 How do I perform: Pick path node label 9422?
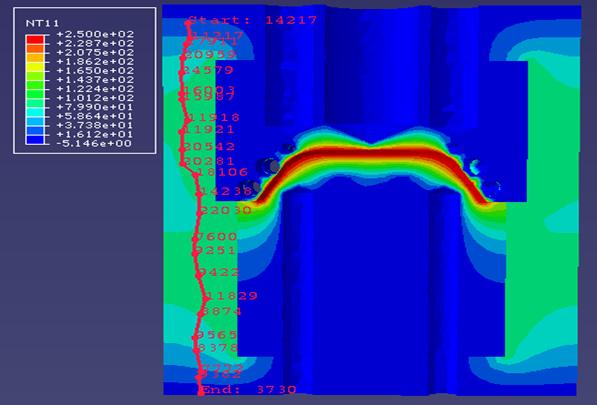tap(219, 272)
